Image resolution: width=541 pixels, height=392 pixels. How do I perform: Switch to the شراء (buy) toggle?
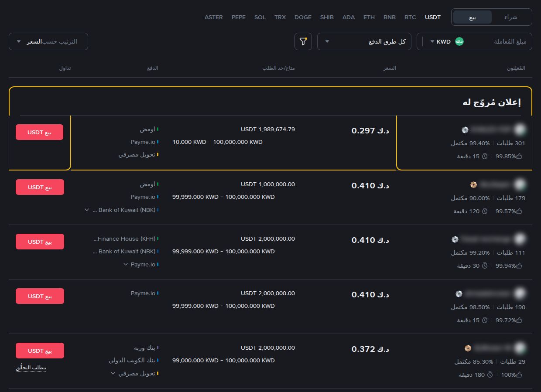coord(511,17)
